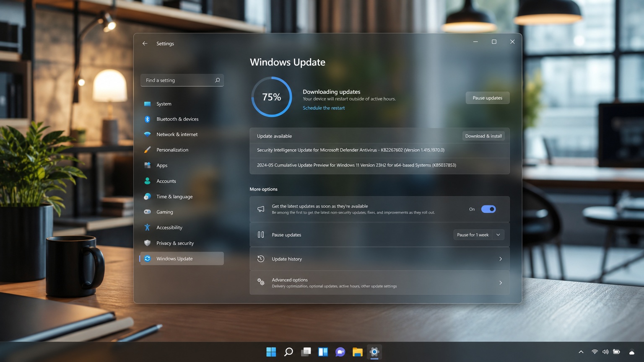Screen dimensions: 644x362
Task: Click the Accessibility figure icon
Action: (x=147, y=228)
